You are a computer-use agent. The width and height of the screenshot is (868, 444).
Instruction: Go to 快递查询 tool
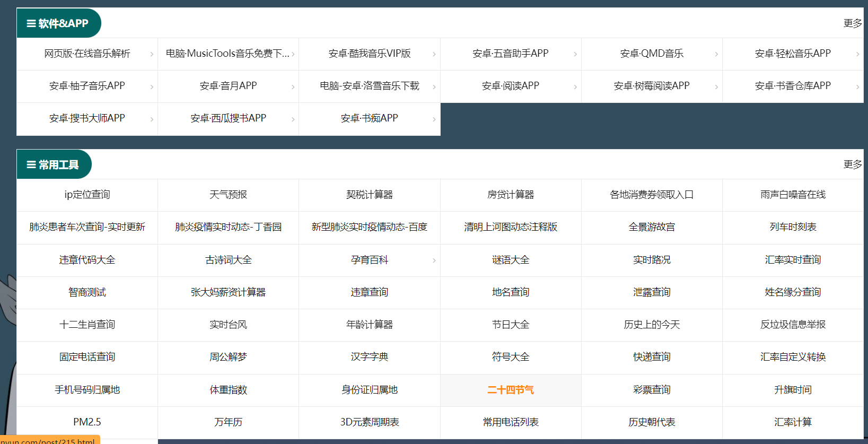(651, 357)
